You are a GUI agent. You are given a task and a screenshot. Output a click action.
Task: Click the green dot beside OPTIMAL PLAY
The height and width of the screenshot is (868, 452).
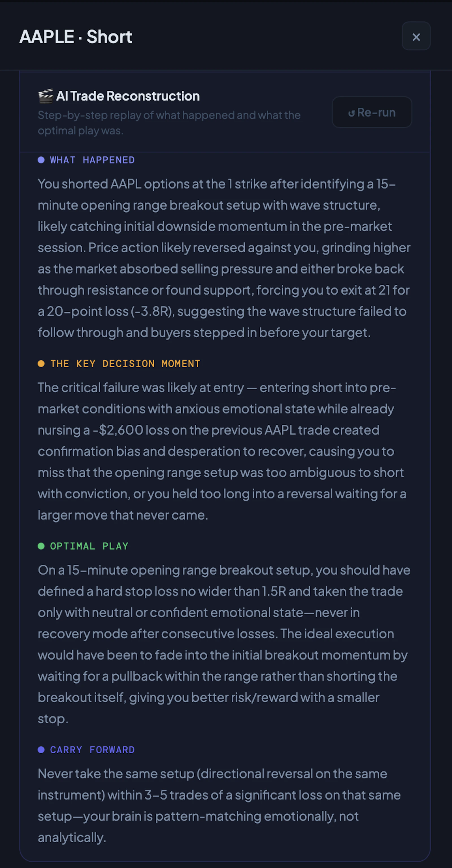click(41, 546)
